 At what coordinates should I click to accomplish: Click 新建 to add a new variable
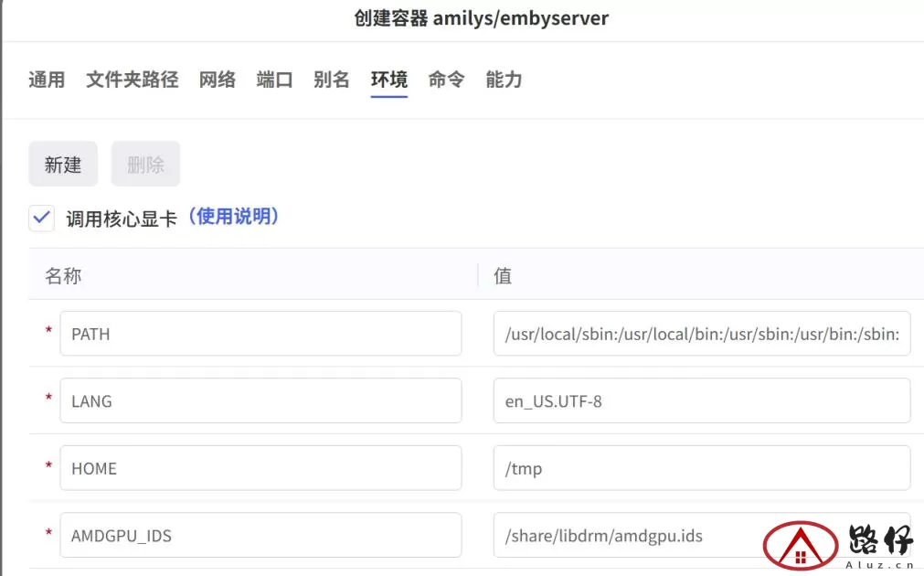click(62, 164)
